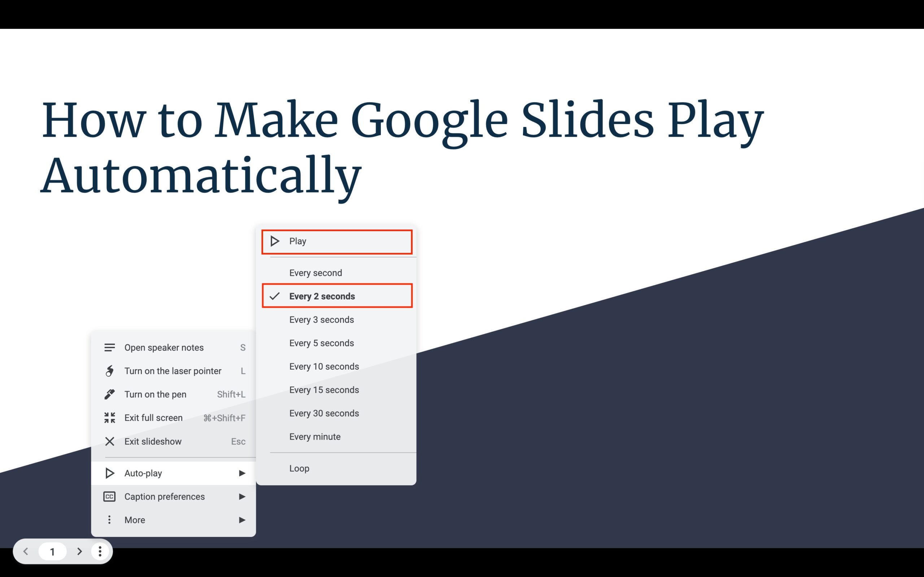924x577 pixels.
Task: Select the laser pointer tool
Action: [173, 370]
